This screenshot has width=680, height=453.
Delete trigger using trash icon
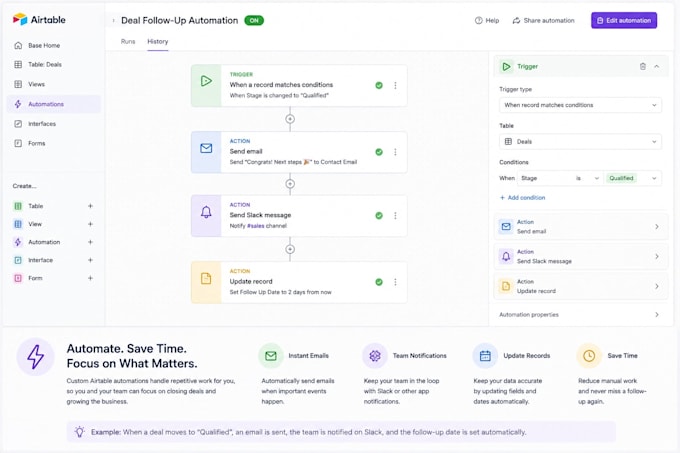click(x=643, y=66)
